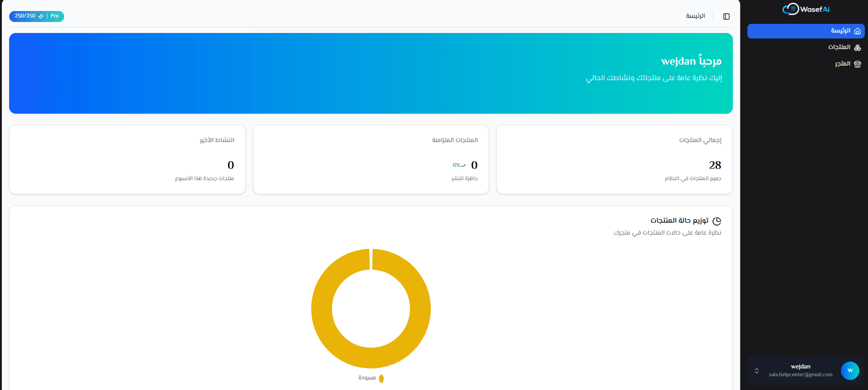Expand the wejdan account menu chevron
The image size is (868, 390).
(x=757, y=371)
